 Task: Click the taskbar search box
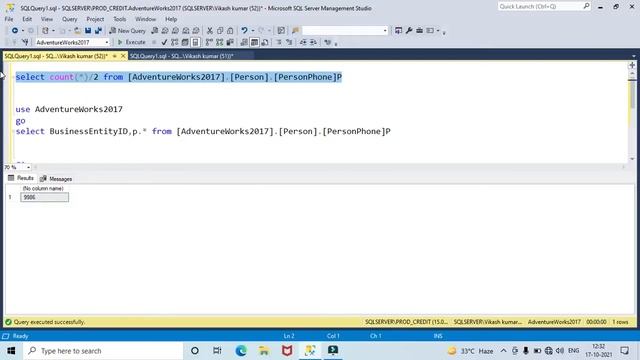[103, 351]
